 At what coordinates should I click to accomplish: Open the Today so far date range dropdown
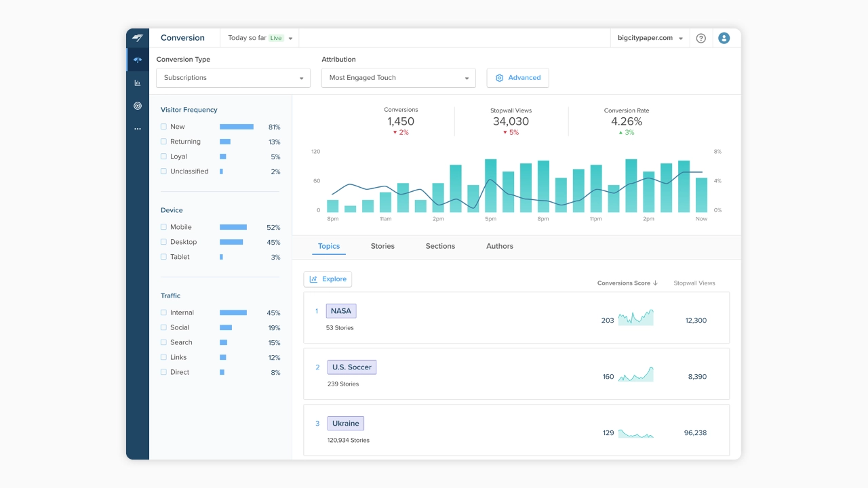click(260, 38)
